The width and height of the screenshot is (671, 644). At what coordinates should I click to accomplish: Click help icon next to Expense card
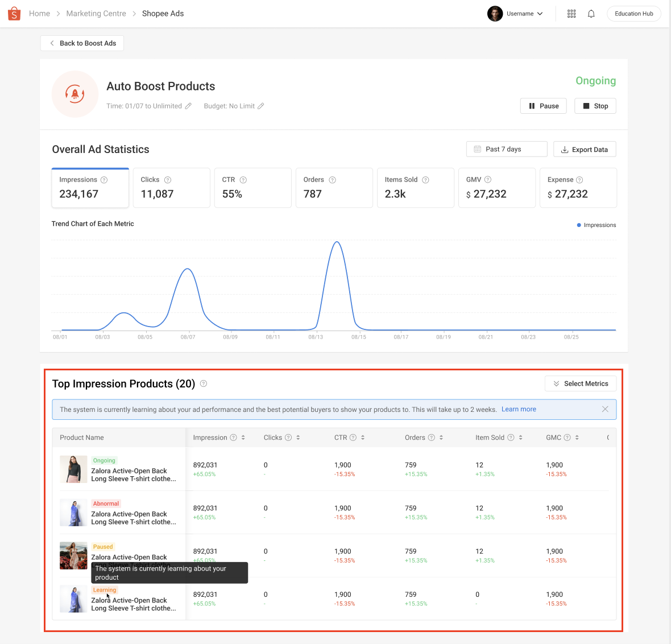click(x=579, y=180)
